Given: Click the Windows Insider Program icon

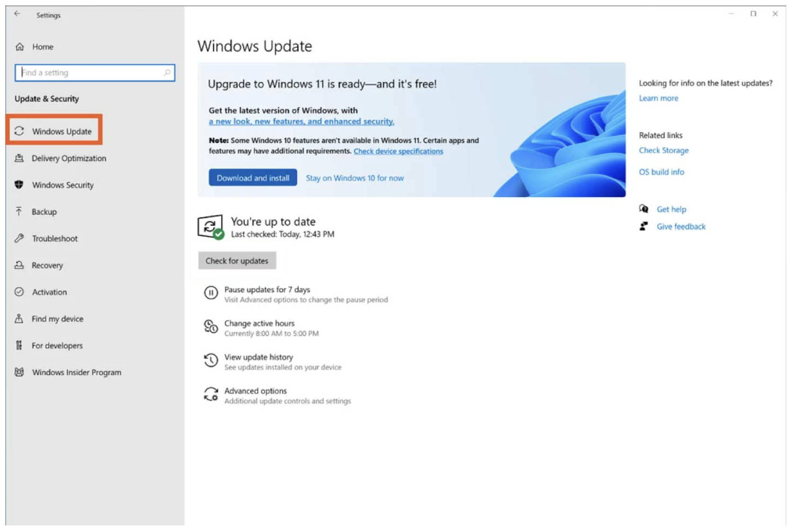Looking at the screenshot, I should tap(19, 372).
